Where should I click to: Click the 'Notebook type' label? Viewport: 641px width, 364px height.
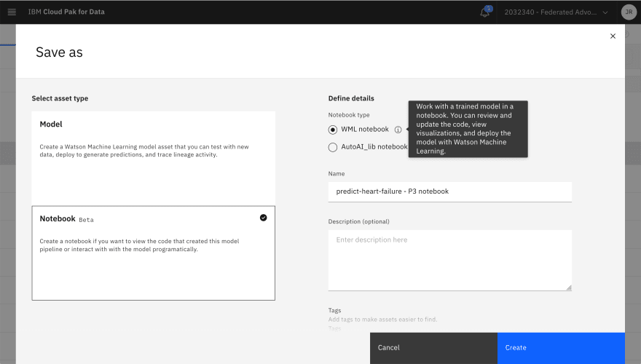click(x=349, y=115)
